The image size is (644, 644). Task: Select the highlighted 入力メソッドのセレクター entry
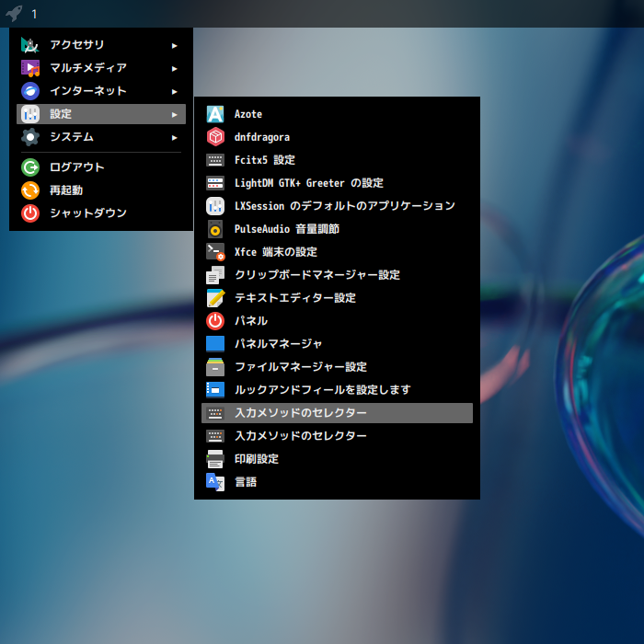coord(337,413)
